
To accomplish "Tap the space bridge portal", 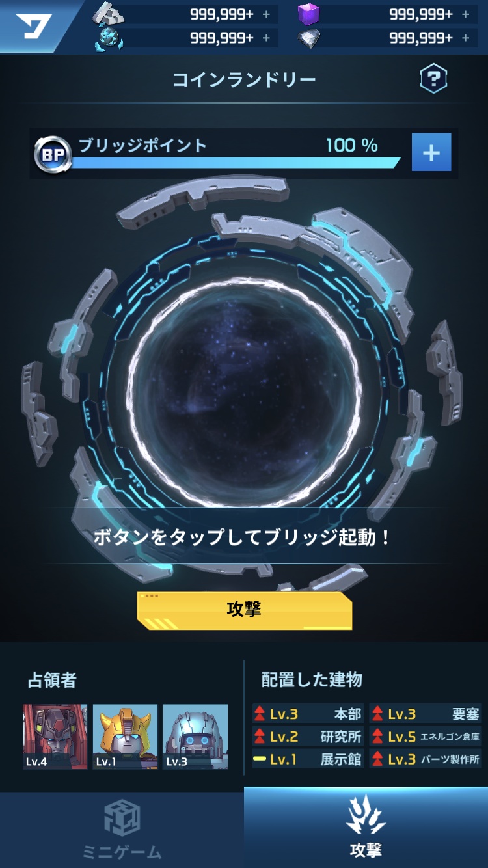I will tap(244, 392).
